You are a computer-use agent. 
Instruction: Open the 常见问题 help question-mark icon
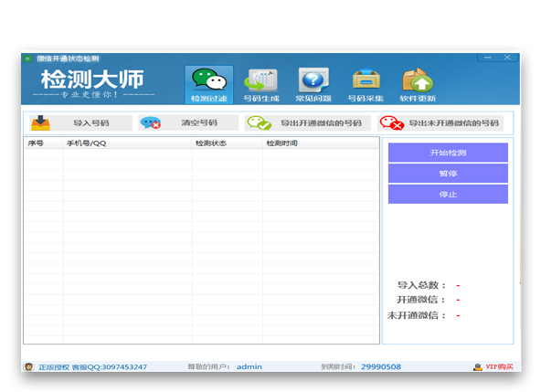(313, 80)
